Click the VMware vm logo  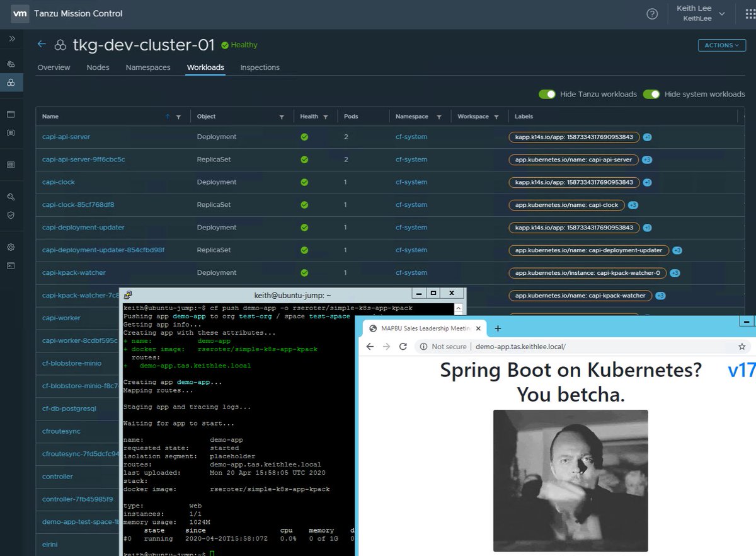[20, 14]
